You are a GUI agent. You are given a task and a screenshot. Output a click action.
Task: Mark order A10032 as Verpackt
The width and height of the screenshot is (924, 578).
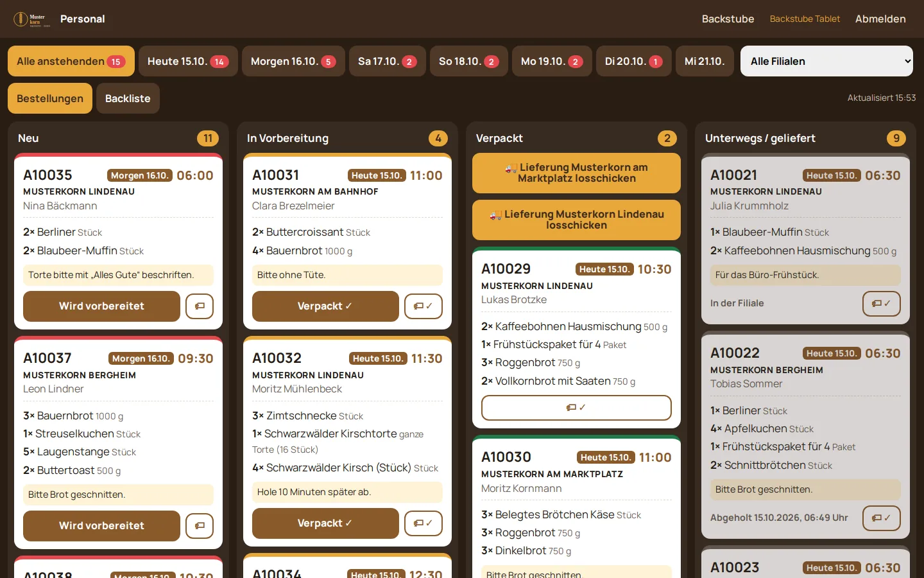(x=325, y=523)
